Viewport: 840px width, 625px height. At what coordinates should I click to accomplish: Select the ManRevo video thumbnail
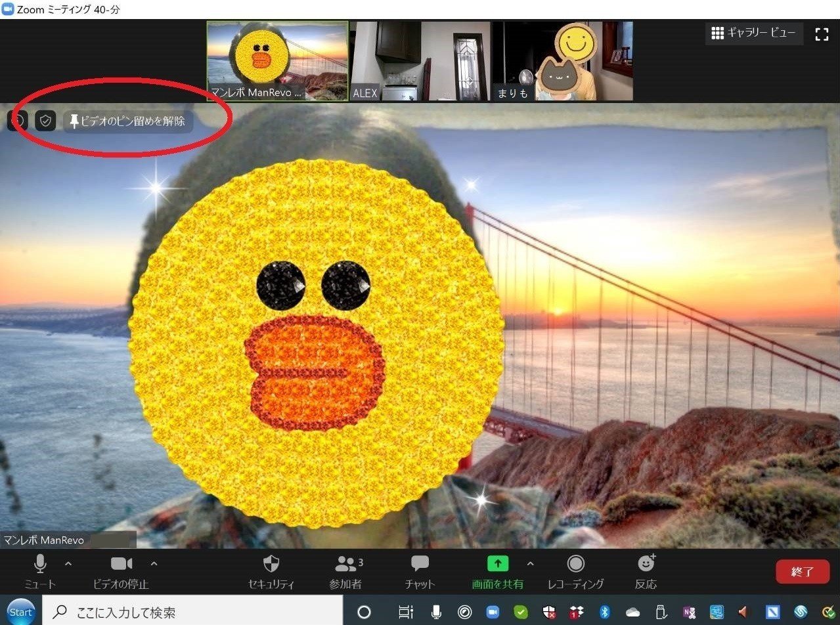coord(278,61)
